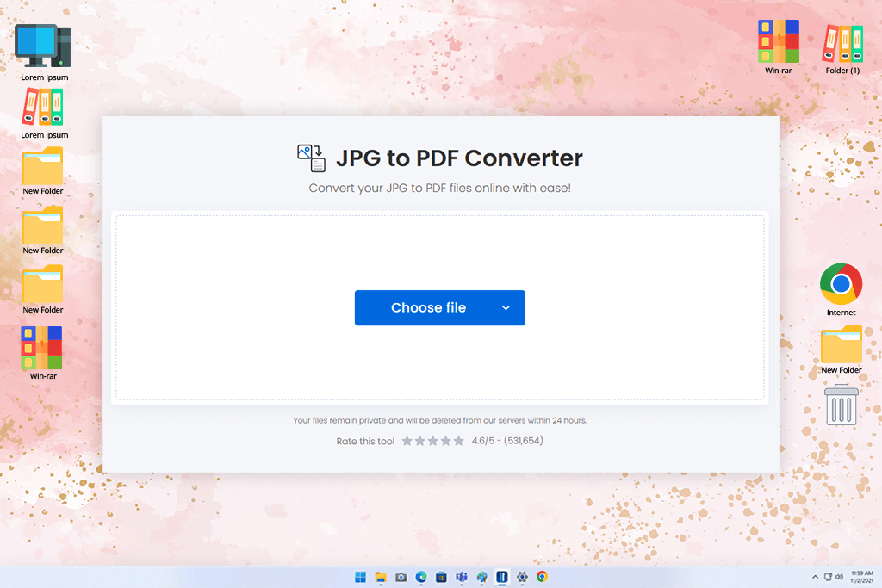882x588 pixels.
Task: Open the taskbar clock and date
Action: [x=861, y=577]
